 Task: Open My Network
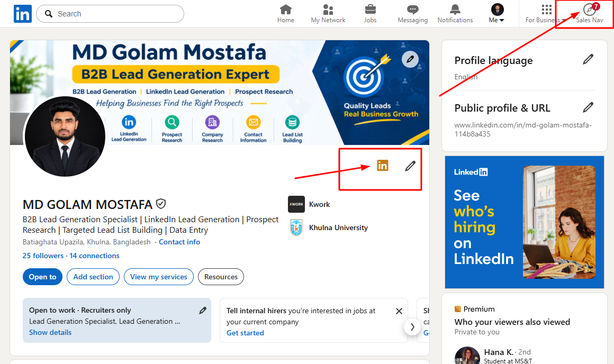(328, 14)
